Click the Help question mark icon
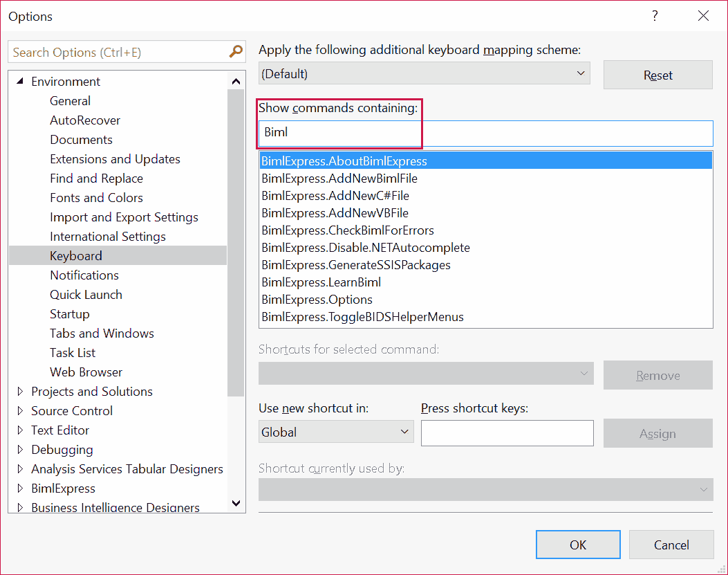This screenshot has width=728, height=575. pos(655,16)
